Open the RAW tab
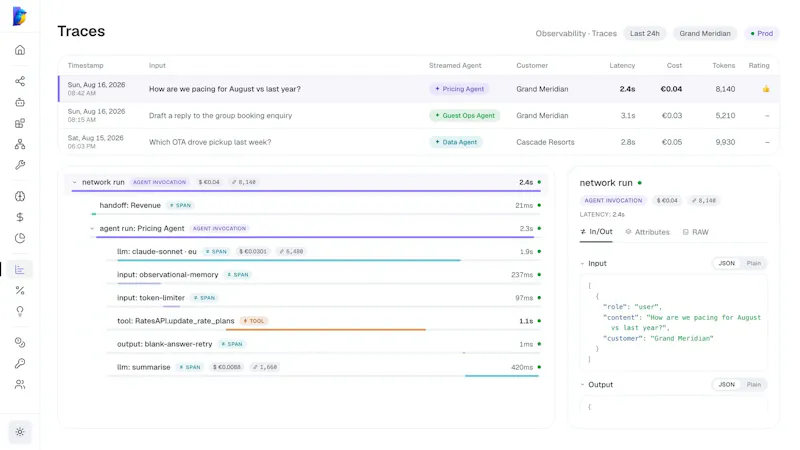The height and width of the screenshot is (450, 800). pyautogui.click(x=695, y=232)
